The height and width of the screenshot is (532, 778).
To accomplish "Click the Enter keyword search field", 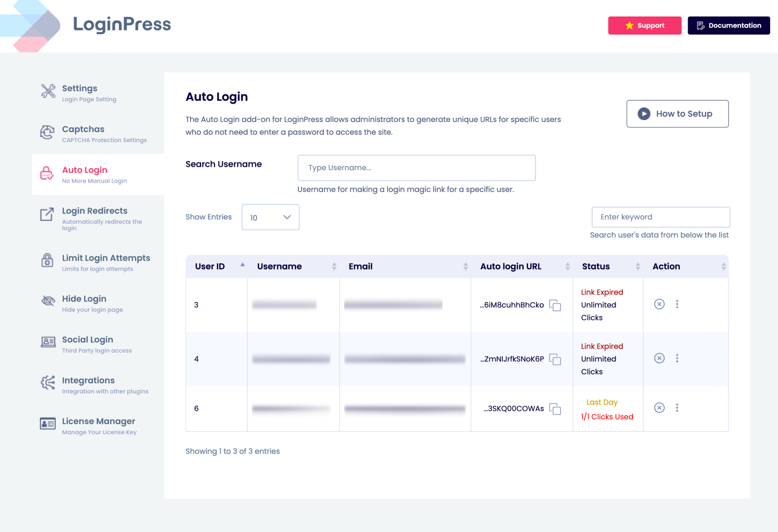I will 661,217.
